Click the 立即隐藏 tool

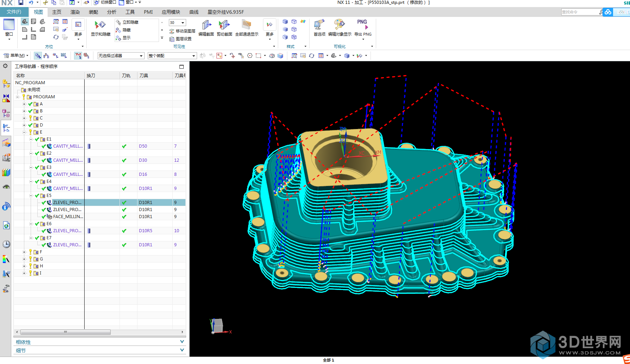point(127,22)
